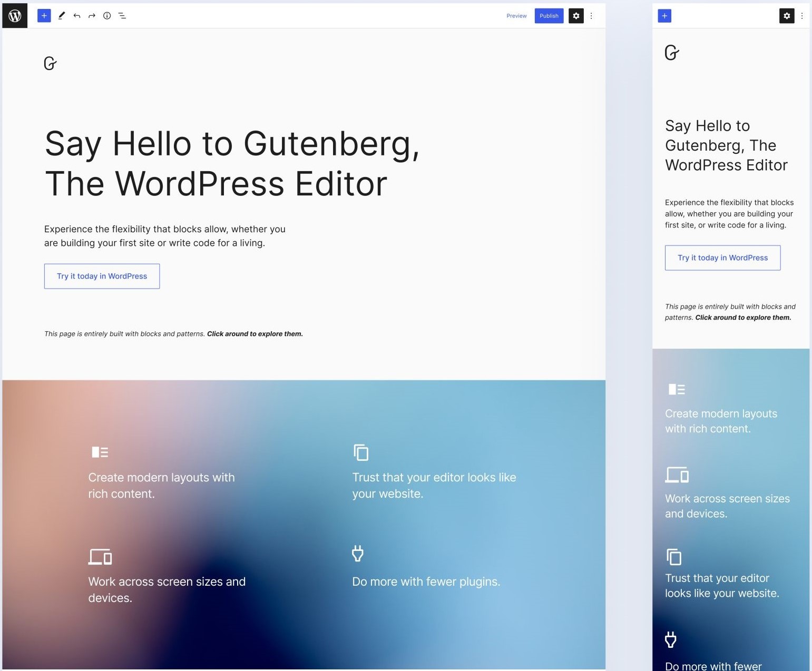Viewport: 812px width, 671px height.
Task: Open the block inserter in mobile preview
Action: 664,16
